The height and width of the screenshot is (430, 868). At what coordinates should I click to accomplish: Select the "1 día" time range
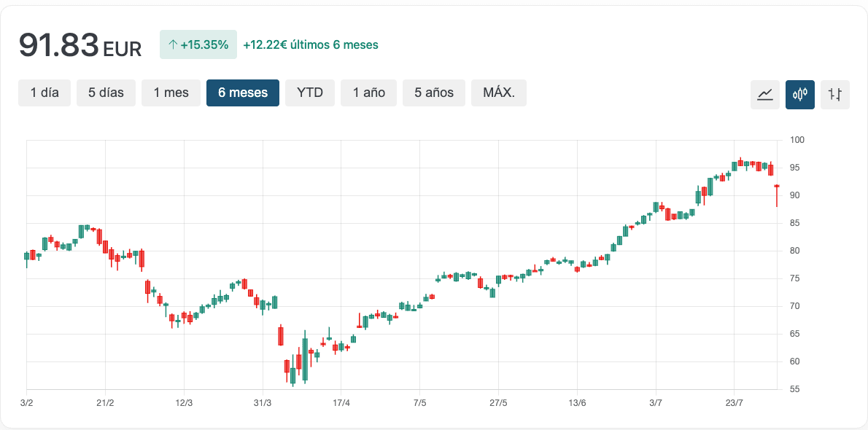click(x=45, y=93)
